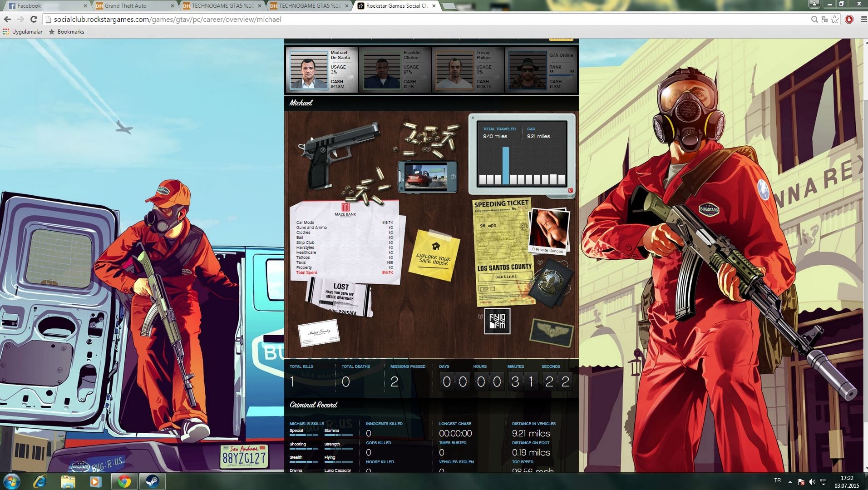
Task: Click the help icon beside FlyLo FM
Action: (x=480, y=316)
